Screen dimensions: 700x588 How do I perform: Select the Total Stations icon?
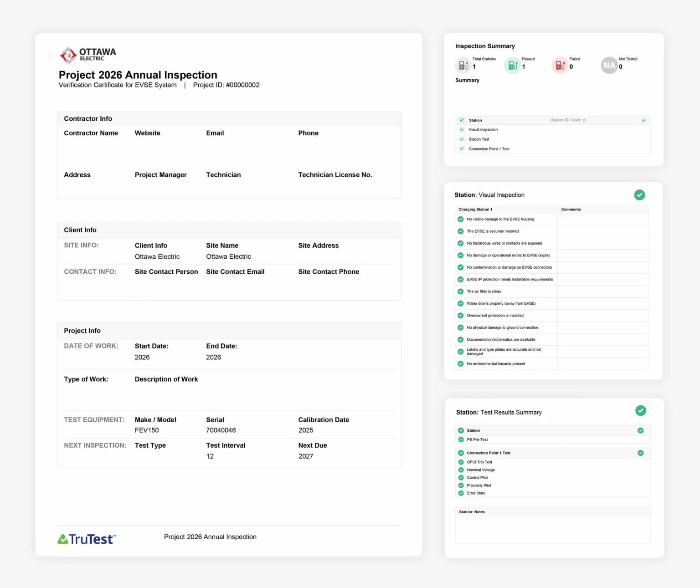click(x=463, y=65)
